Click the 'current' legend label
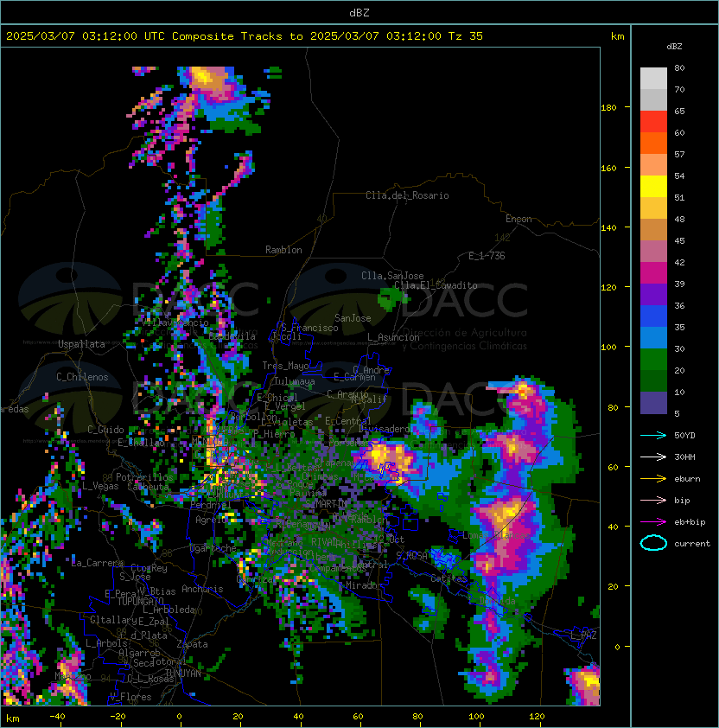 pyautogui.click(x=692, y=544)
